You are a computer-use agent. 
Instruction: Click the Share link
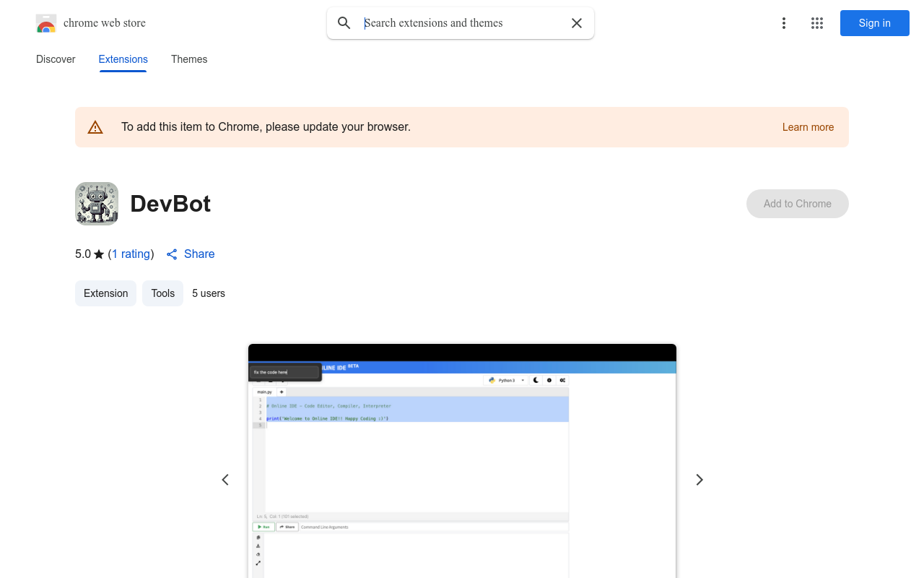(191, 254)
